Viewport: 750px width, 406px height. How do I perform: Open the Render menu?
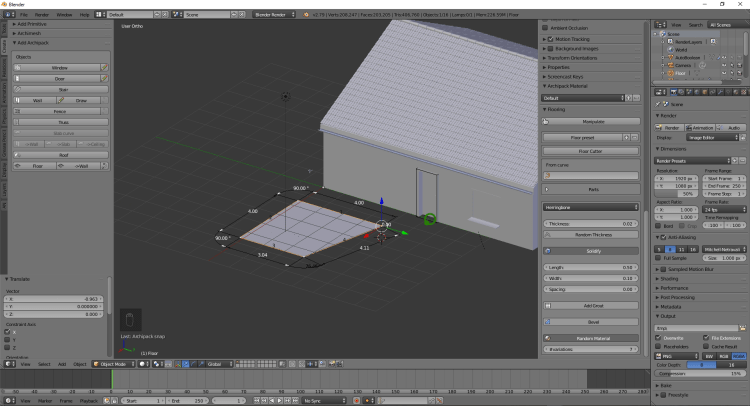point(41,15)
